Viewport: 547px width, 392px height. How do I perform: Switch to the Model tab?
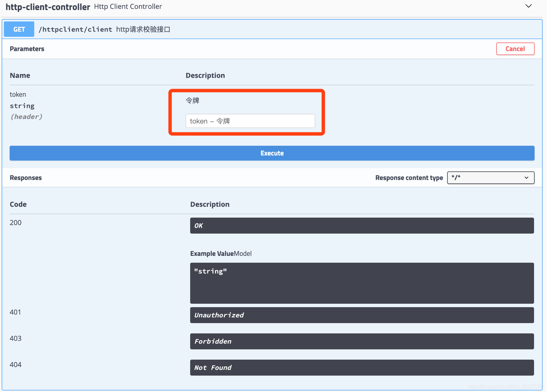(x=243, y=253)
